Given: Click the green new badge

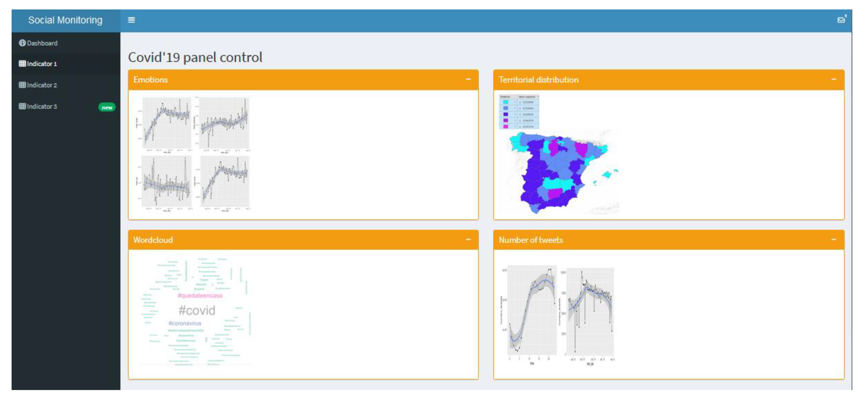Looking at the screenshot, I should pos(107,107).
